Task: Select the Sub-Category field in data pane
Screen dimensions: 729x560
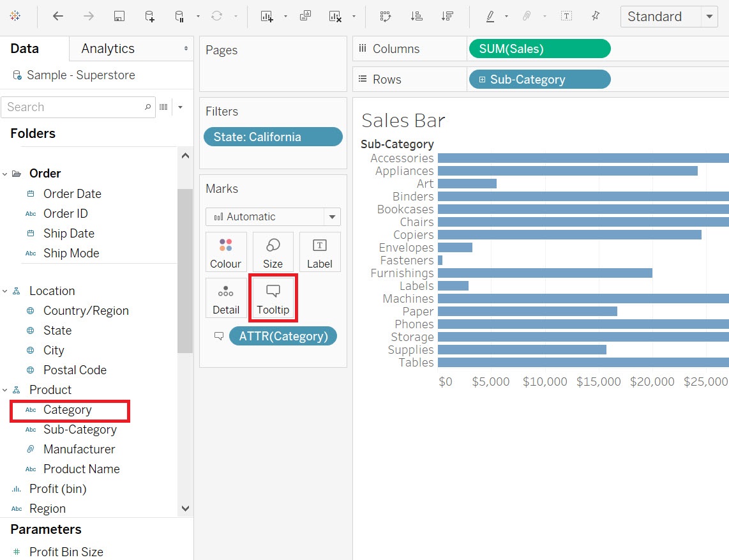Action: pyautogui.click(x=80, y=429)
